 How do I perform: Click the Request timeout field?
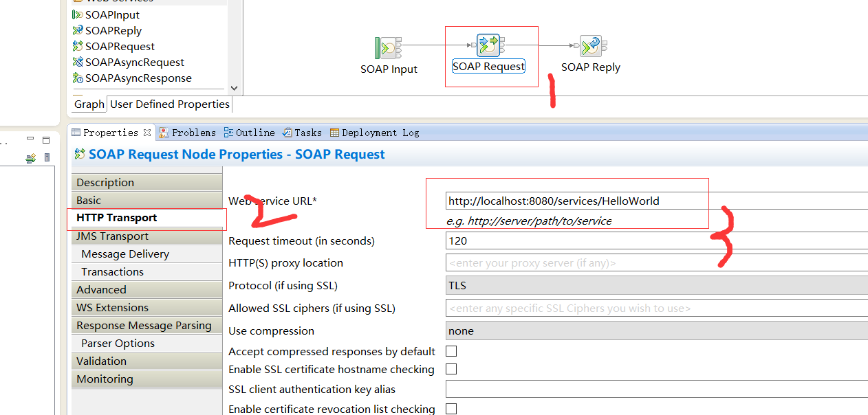point(657,241)
